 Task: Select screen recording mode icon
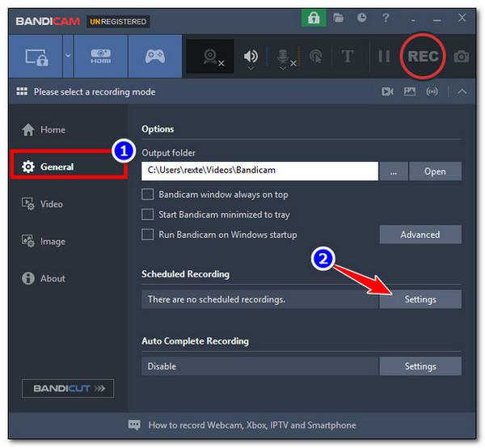pos(36,57)
